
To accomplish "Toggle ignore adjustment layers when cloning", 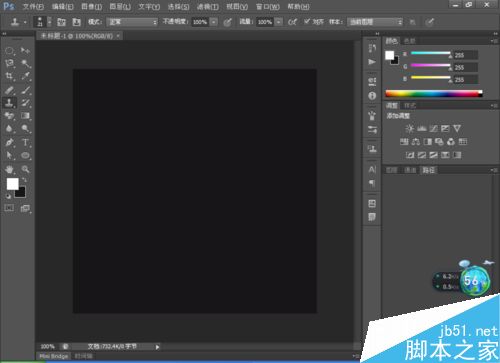I will (413, 22).
